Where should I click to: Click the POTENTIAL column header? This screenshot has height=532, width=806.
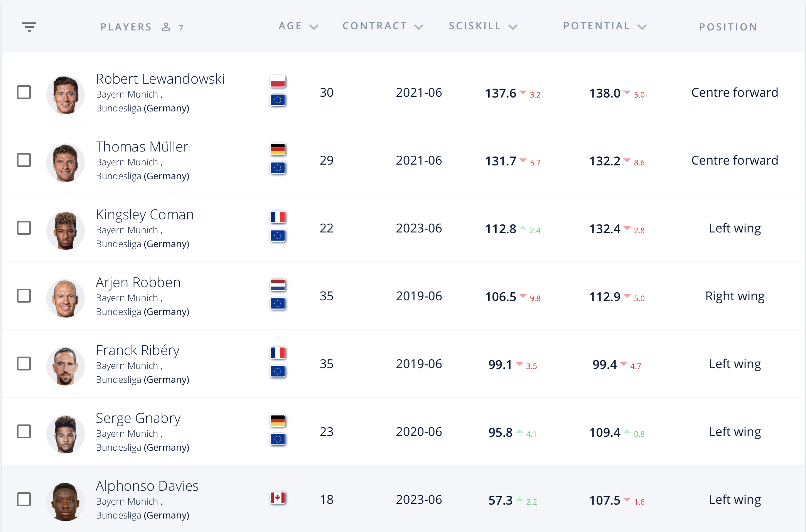point(597,26)
